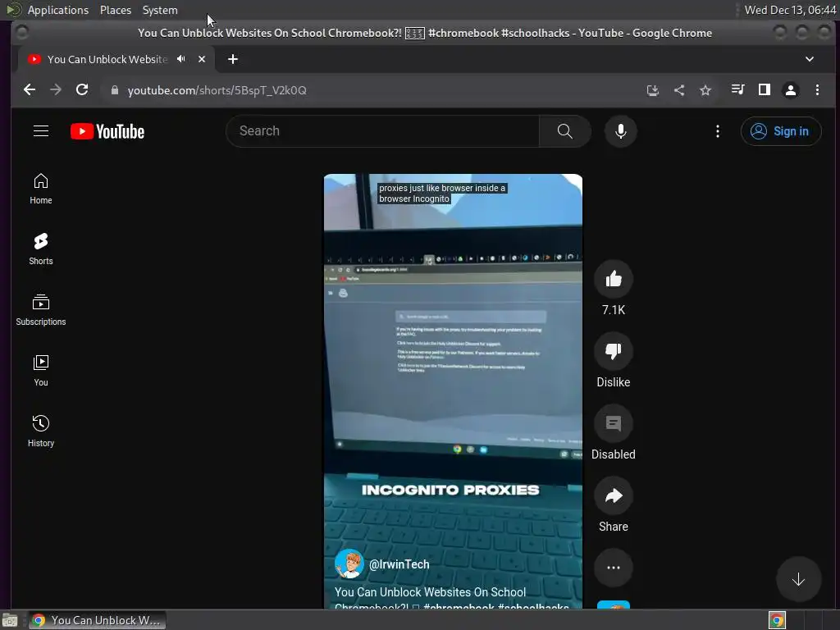This screenshot has height=630, width=840.
Task: Open media controls in Chrome toolbar
Action: pos(737,90)
